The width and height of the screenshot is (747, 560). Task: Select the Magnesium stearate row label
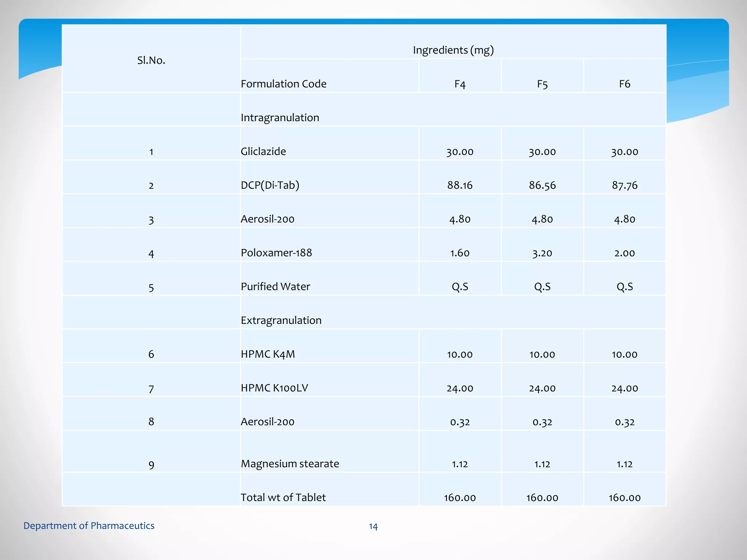290,464
